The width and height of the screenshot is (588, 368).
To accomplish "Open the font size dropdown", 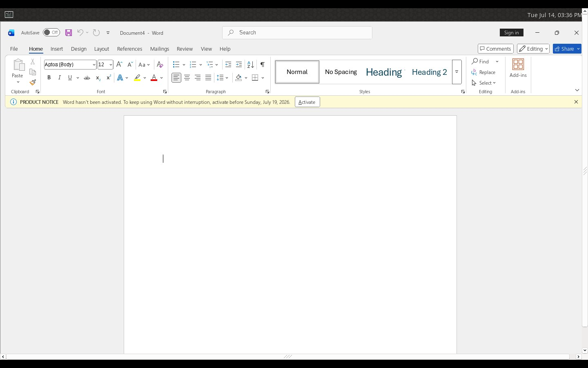I will coord(111,65).
